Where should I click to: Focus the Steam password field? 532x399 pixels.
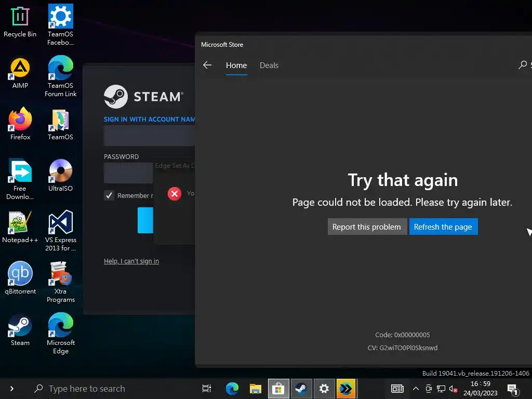click(128, 172)
